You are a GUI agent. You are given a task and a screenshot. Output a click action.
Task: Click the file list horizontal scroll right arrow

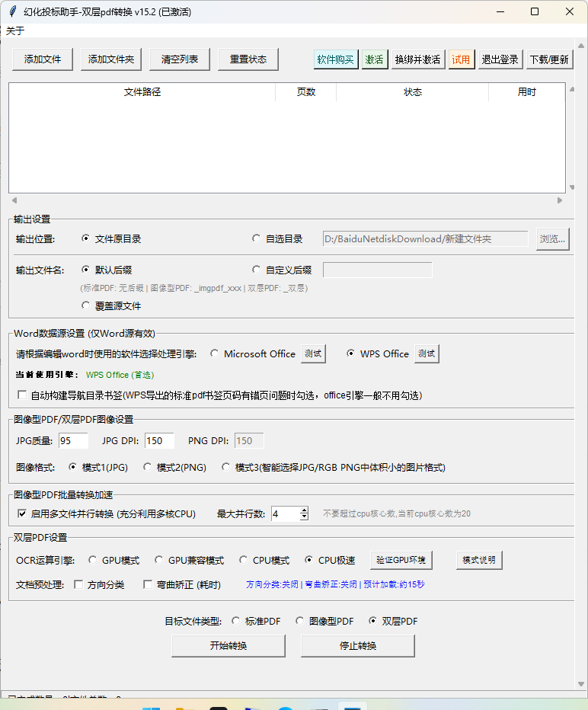point(560,200)
